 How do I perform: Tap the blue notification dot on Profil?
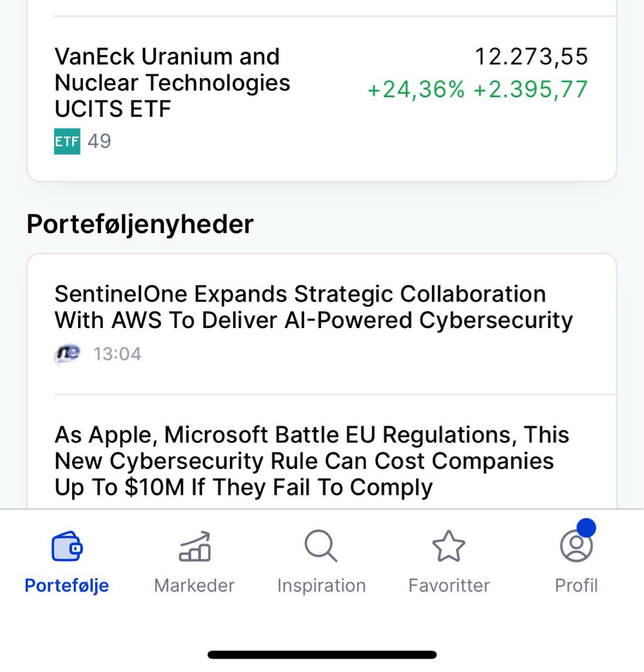click(x=586, y=528)
